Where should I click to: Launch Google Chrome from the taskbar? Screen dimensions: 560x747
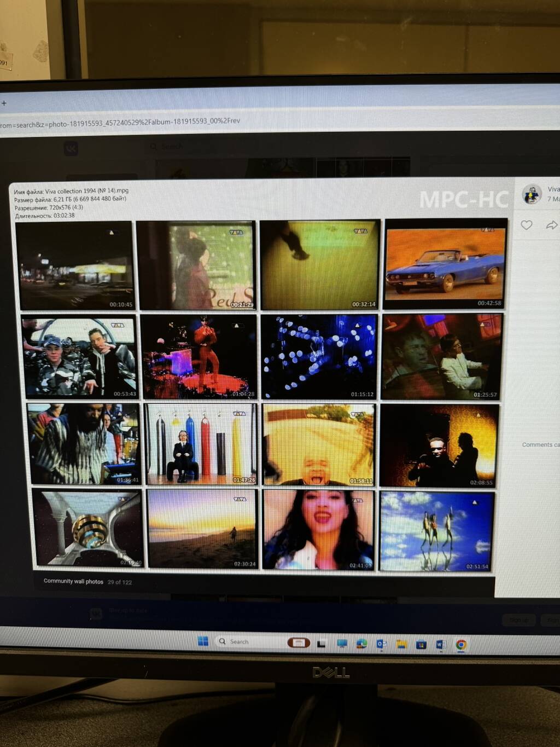click(x=461, y=645)
